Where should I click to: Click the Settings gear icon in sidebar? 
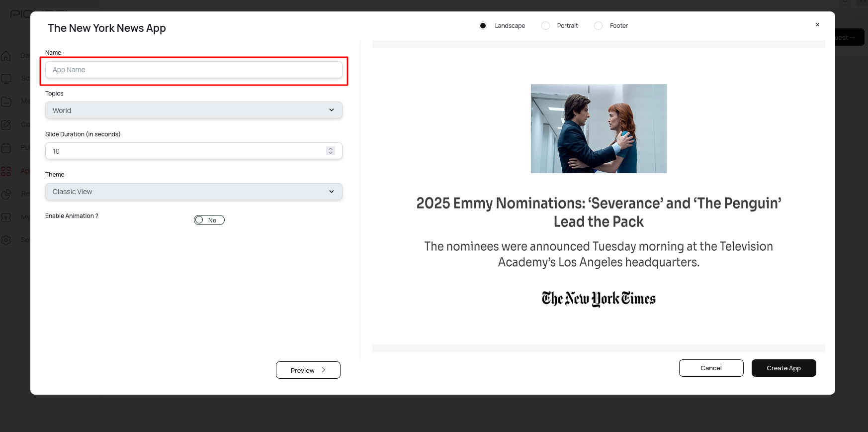(6, 240)
